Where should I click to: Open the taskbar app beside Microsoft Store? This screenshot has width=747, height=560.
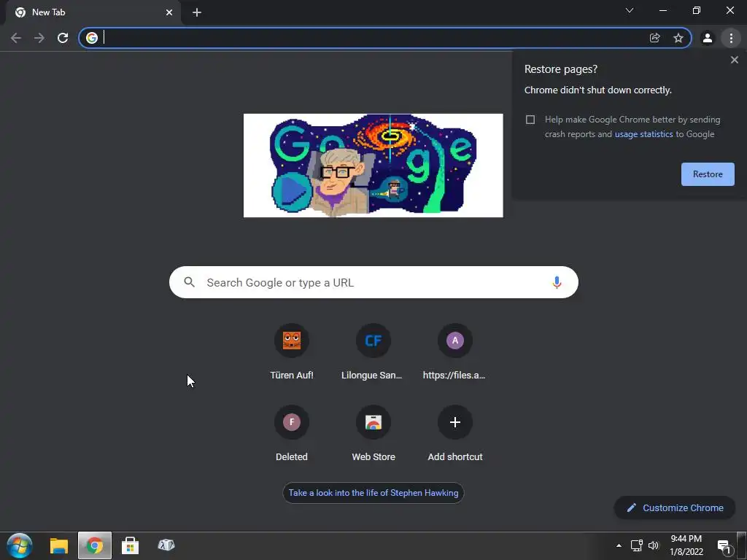[166, 545]
